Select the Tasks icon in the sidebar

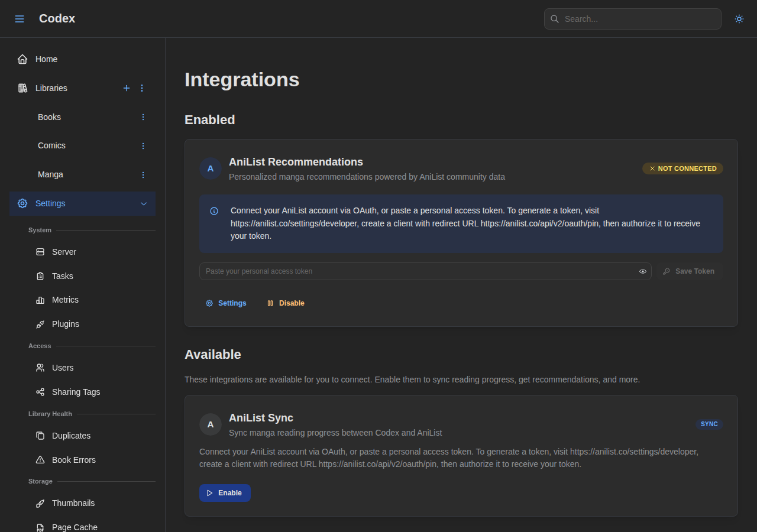point(40,276)
